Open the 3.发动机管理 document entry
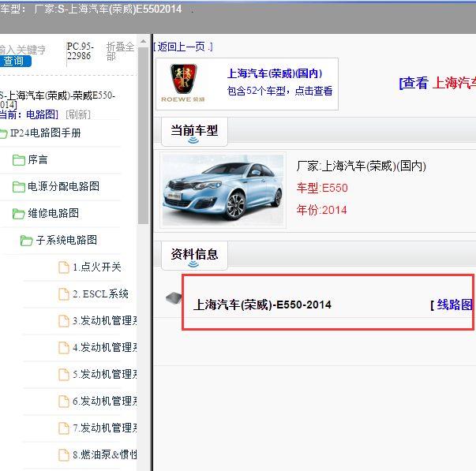The height and width of the screenshot is (471, 476). [104, 320]
